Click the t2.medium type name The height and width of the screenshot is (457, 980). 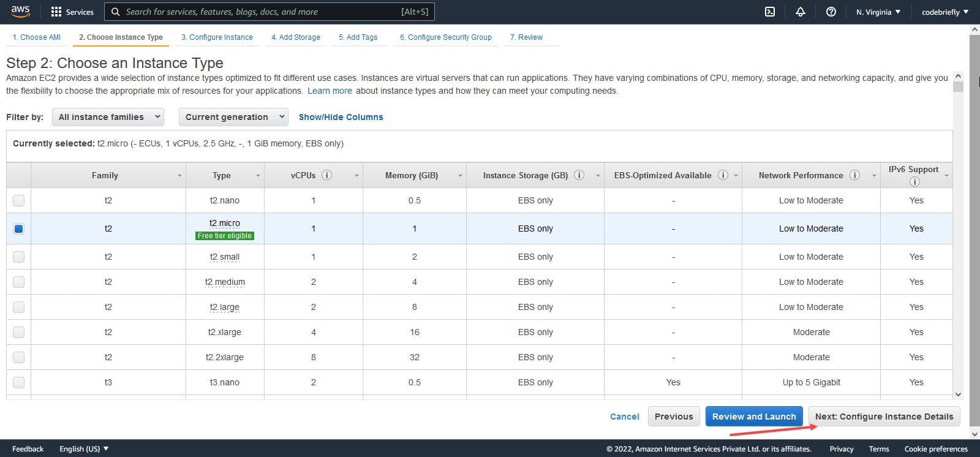[x=225, y=282]
